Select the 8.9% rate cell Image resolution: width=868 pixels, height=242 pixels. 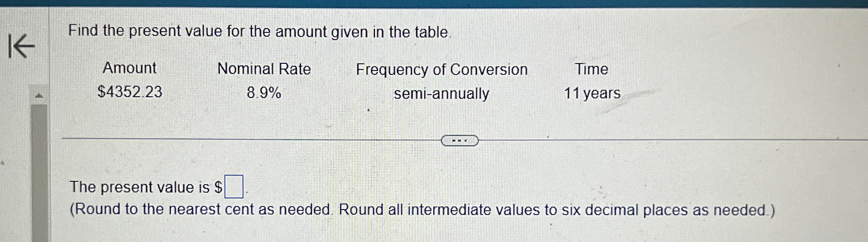pyautogui.click(x=264, y=92)
